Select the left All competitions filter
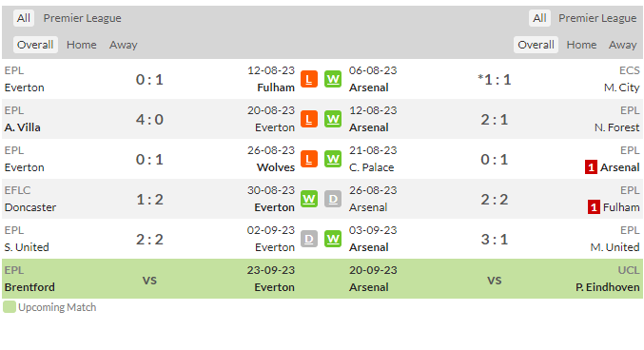The image size is (644, 350). point(24,18)
